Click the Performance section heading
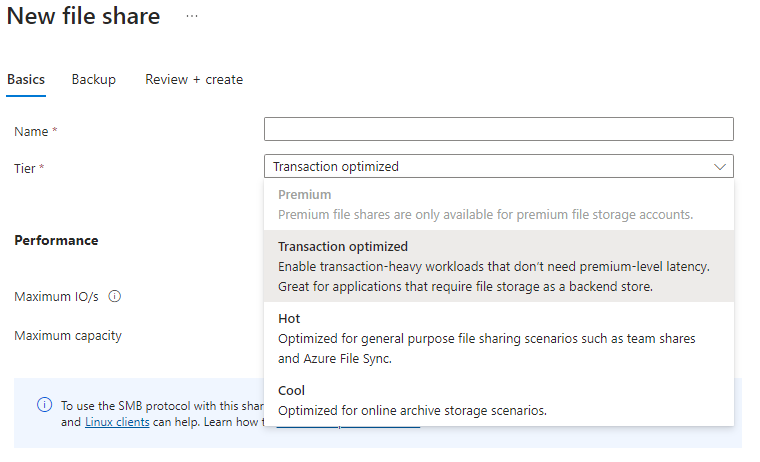This screenshot has width=760, height=462. pyautogui.click(x=56, y=240)
